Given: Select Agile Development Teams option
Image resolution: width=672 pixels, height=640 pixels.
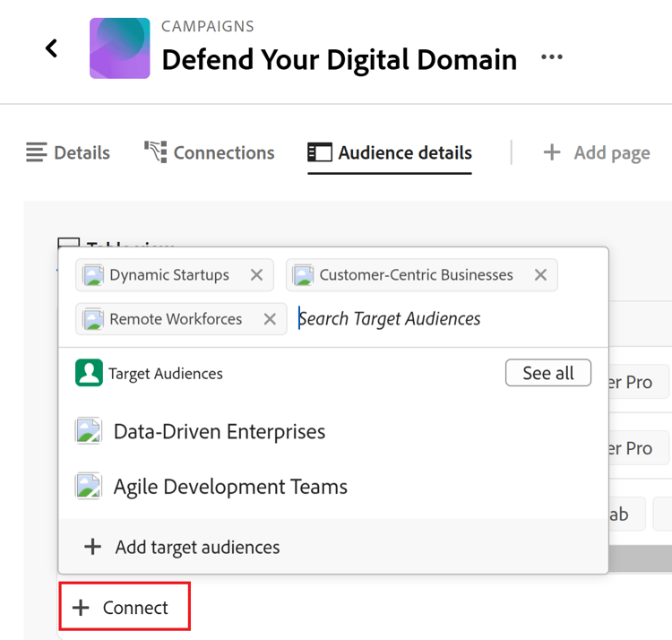Looking at the screenshot, I should tap(230, 487).
